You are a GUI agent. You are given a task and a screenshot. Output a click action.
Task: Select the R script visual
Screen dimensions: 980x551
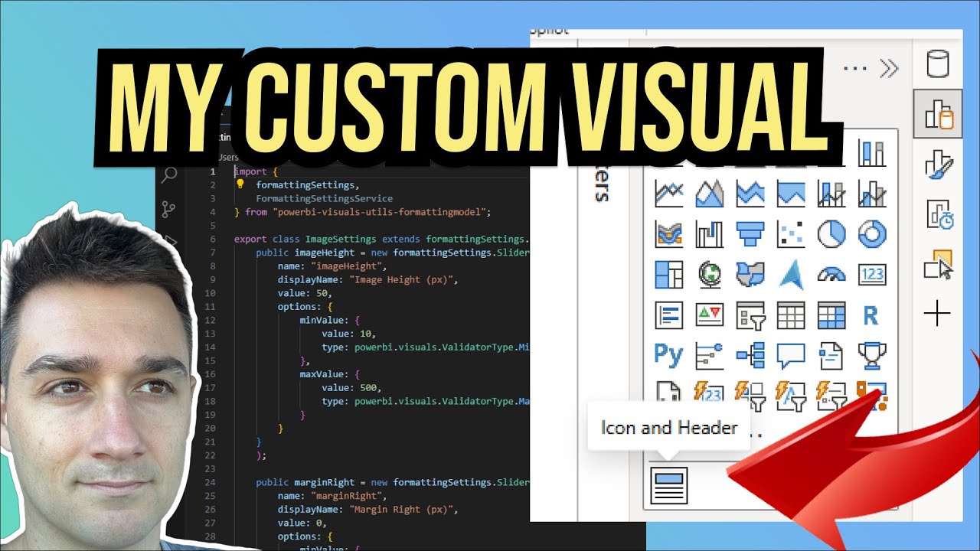(871, 315)
